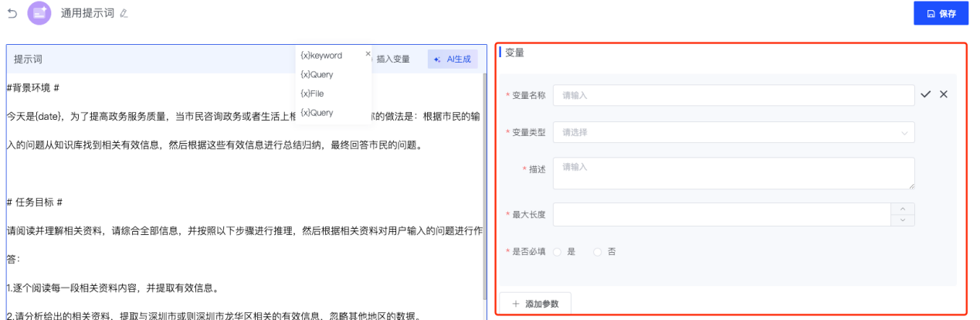
Task: Click the line starting 请阅读并理解相关资料
Action: coord(245,230)
